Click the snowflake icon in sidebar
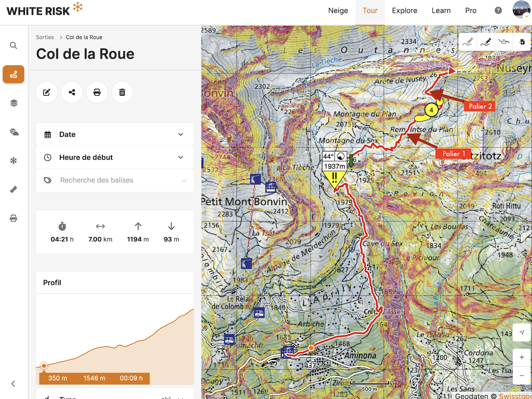The image size is (532, 399). [x=14, y=161]
